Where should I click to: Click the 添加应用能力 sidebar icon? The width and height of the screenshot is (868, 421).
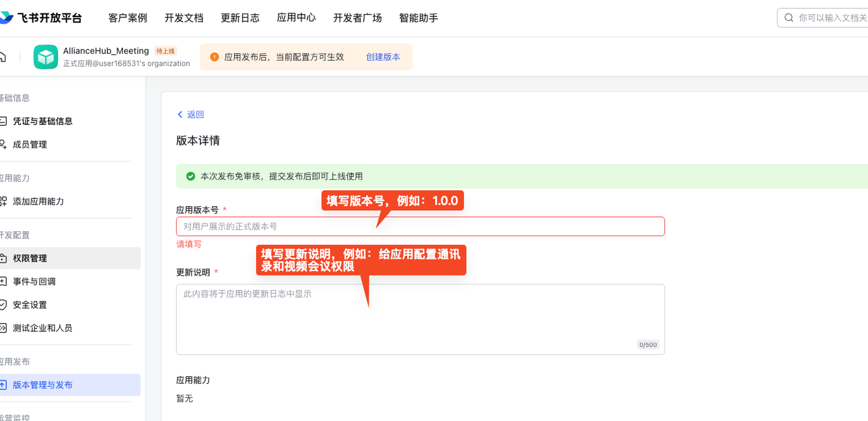[x=3, y=201]
